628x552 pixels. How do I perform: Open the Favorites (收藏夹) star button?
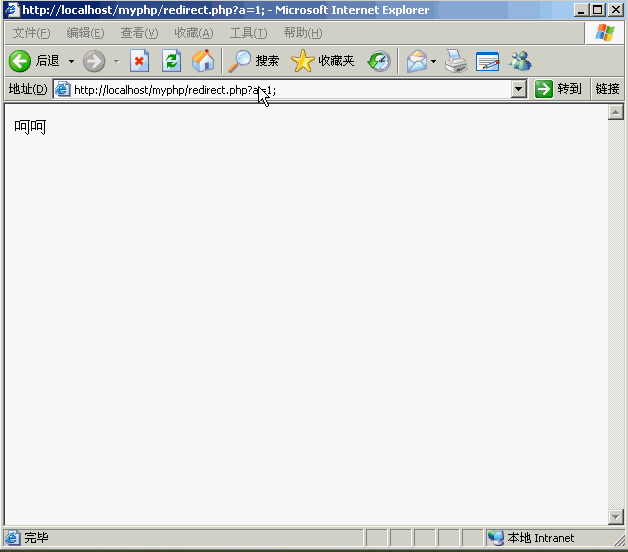tap(323, 61)
